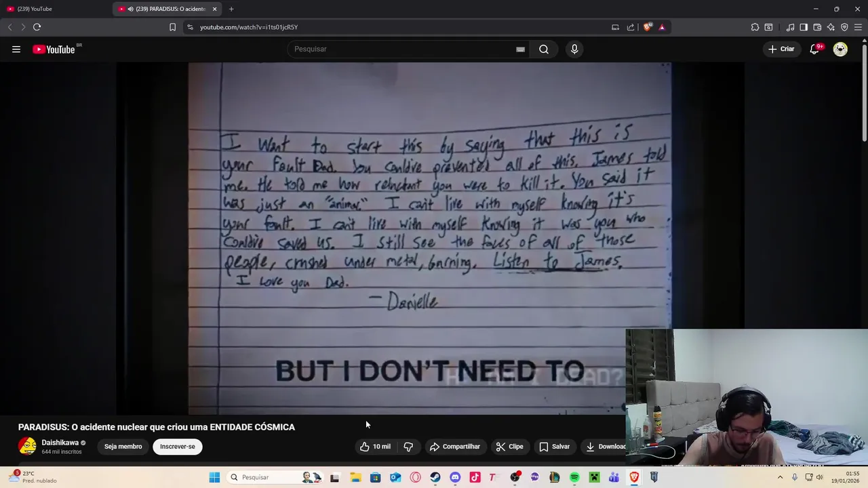Open the volume control in the tray
The height and width of the screenshot is (488, 868).
click(819, 477)
